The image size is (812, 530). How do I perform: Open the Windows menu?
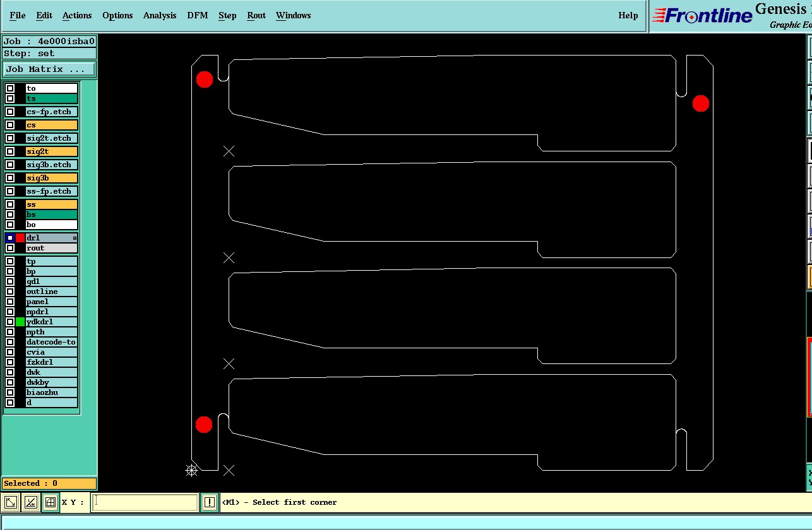[x=293, y=15]
